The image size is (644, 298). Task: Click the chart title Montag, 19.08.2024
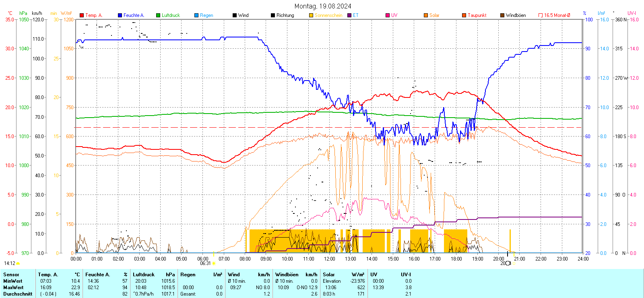pyautogui.click(x=322, y=6)
